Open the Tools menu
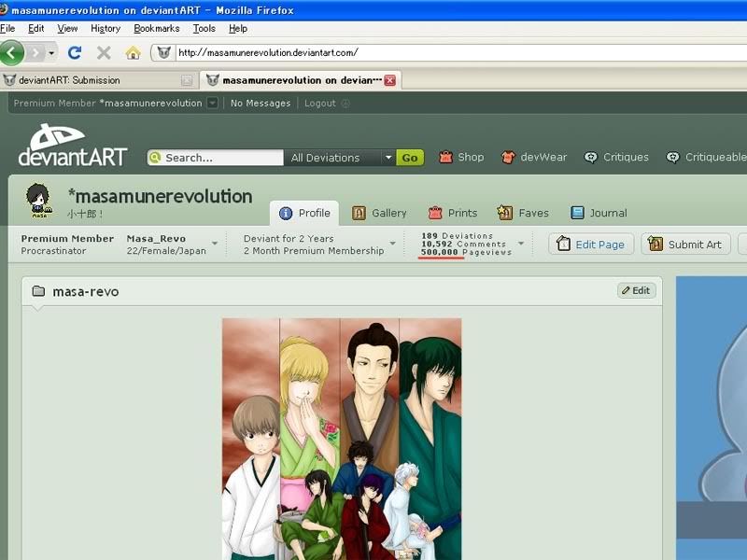This screenshot has width=747, height=560. point(204,29)
